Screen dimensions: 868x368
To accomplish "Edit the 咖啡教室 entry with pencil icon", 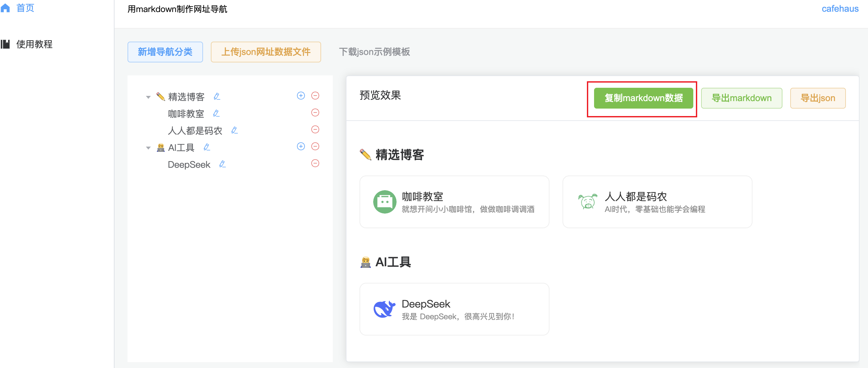I will pyautogui.click(x=216, y=113).
